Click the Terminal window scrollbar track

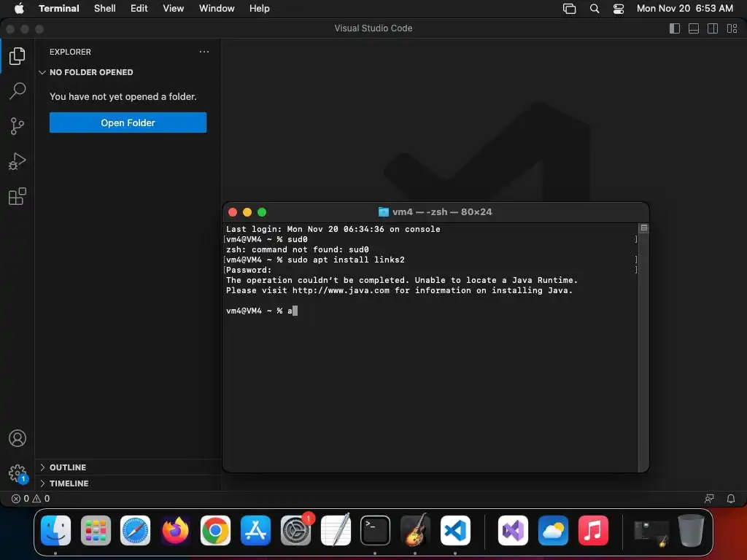tap(643, 352)
